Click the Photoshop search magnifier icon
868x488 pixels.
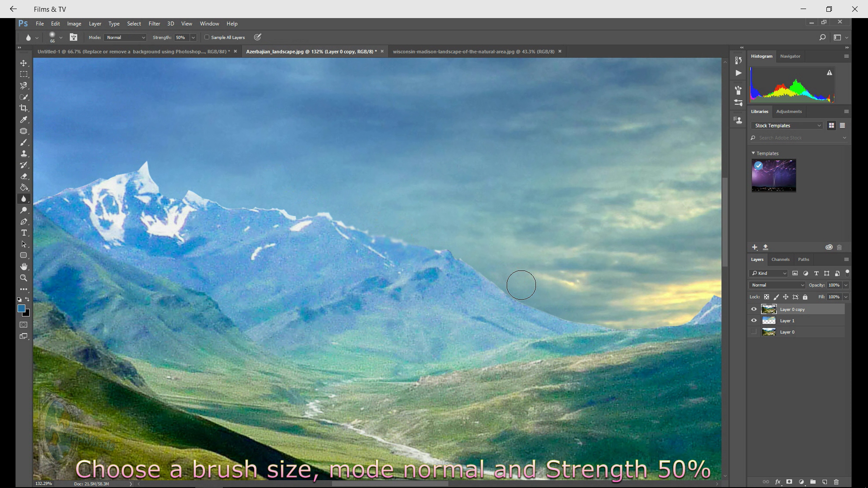pyautogui.click(x=822, y=38)
